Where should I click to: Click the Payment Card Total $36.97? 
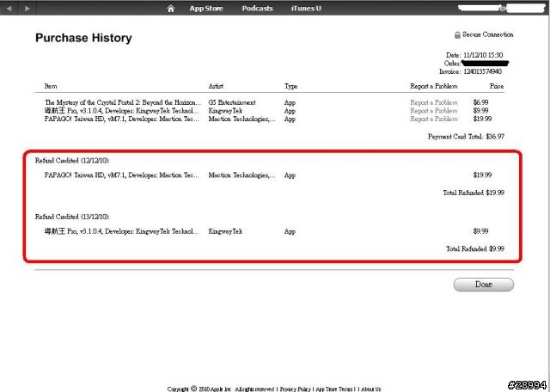click(x=466, y=137)
